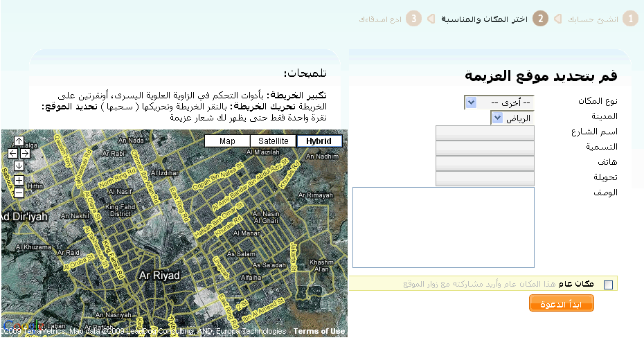644x340 pixels.
Task: Click the Alfaiha label on map
Action: coord(251,277)
